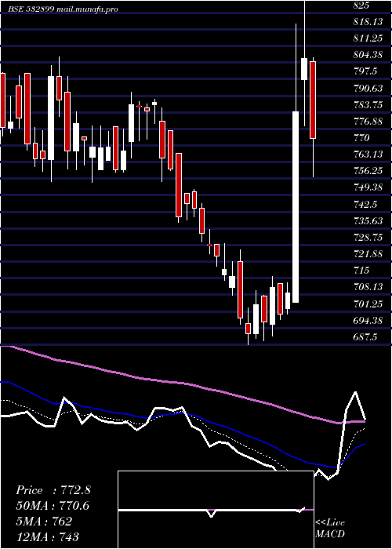Select the 715 price axis label
The image size is (392, 549).
pyautogui.click(x=361, y=271)
